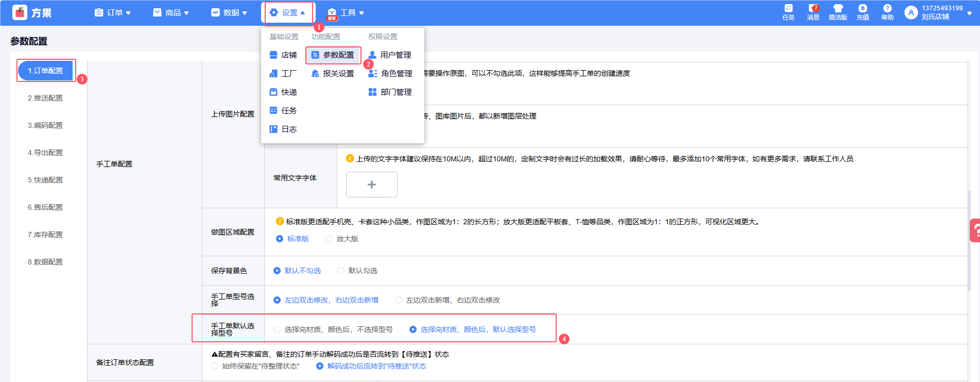The width and height of the screenshot is (980, 382).
Task: Switch to the 5.快递配置 tab
Action: point(45,180)
